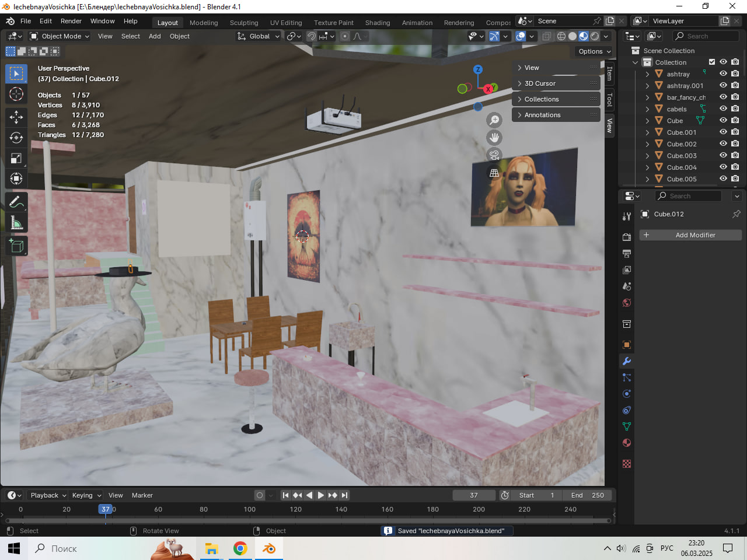Open the Object Mode dropdown
The height and width of the screenshot is (560, 747).
click(60, 36)
